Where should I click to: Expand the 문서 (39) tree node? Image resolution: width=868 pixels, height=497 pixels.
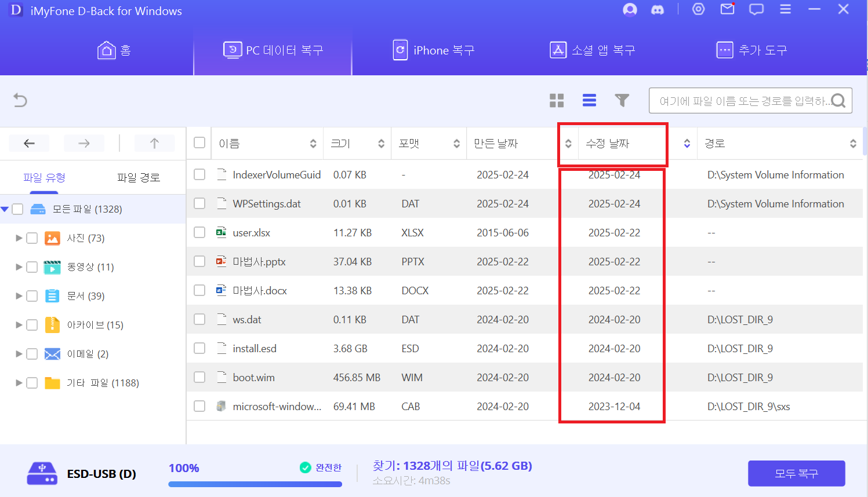tap(19, 296)
